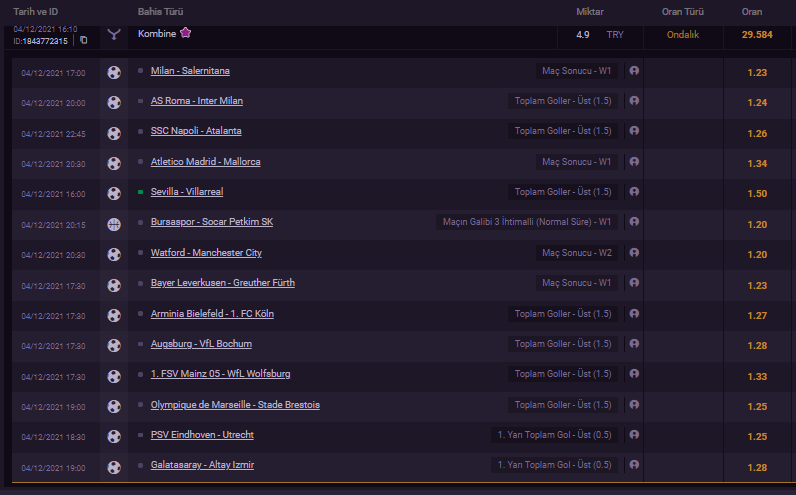Open the Galatasaray - Altay Izmir match link
This screenshot has width=796, height=495.
point(202,464)
